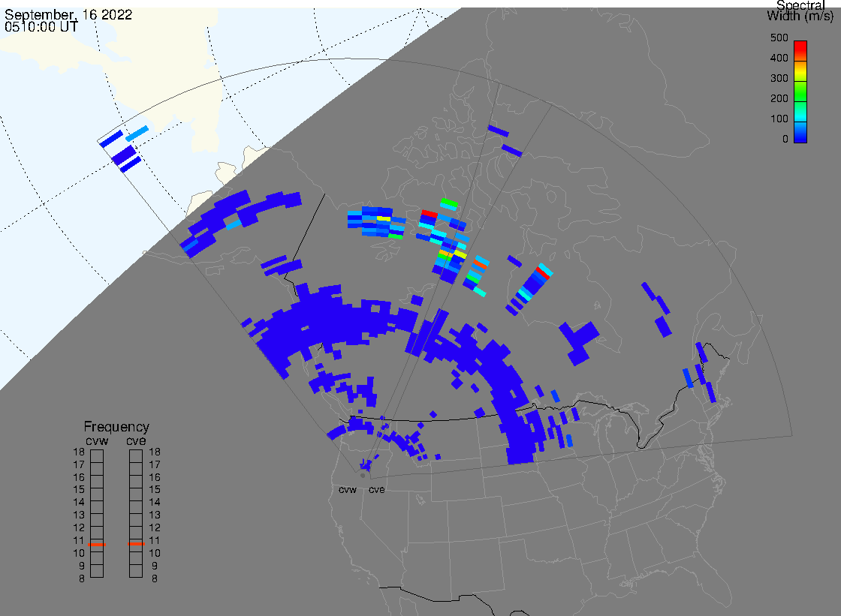Click the 400 value on the color scale

point(779,58)
